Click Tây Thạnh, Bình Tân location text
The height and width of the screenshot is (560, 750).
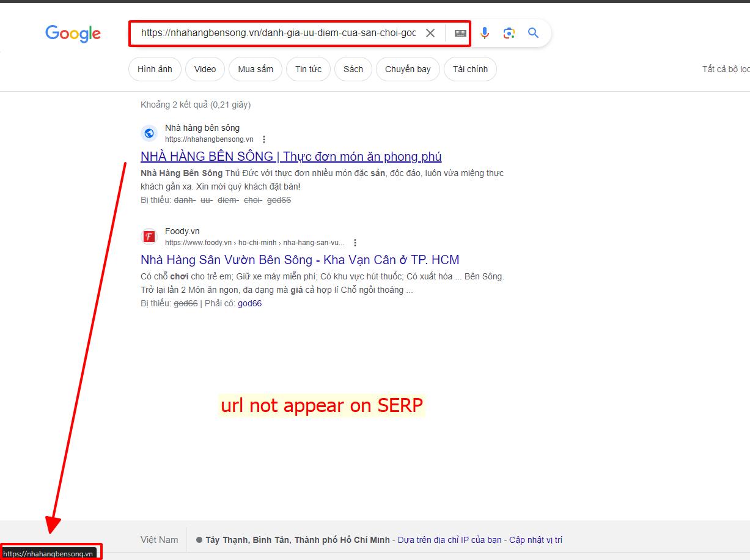pyautogui.click(x=297, y=540)
